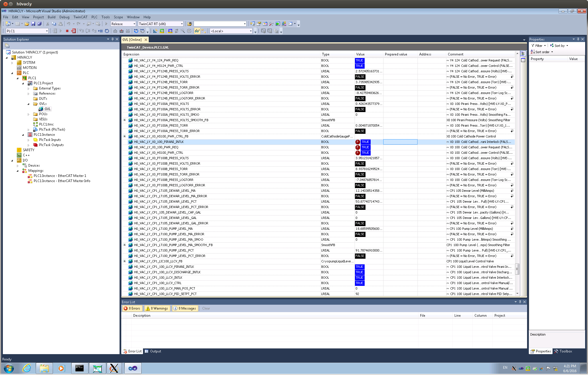Click the GVL structured view icon
588x375 pixels.
[523, 54]
